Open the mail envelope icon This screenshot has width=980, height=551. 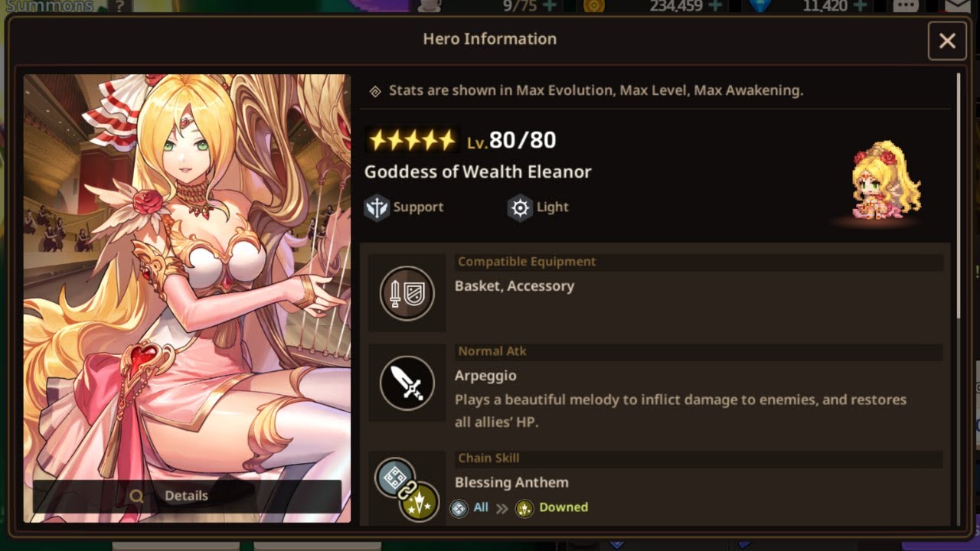point(957,6)
